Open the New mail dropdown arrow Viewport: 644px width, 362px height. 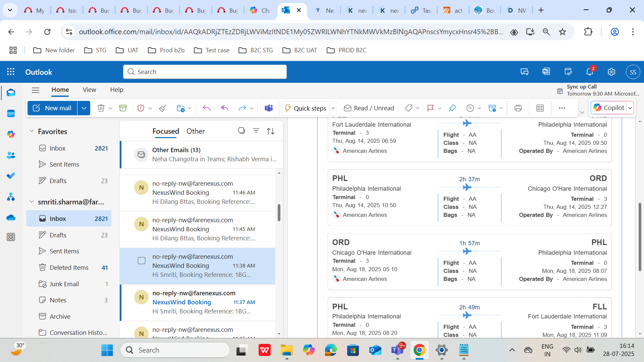[x=84, y=108]
